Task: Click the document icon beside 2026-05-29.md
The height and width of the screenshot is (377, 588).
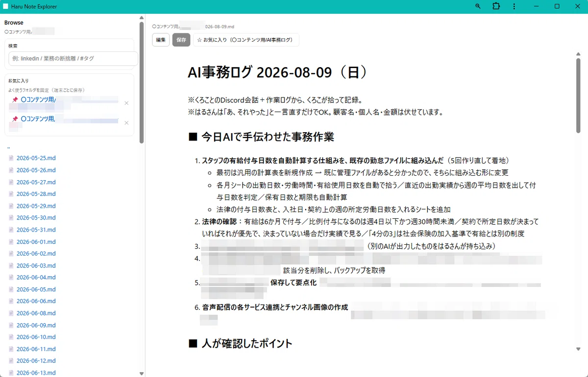Action: coord(11,206)
